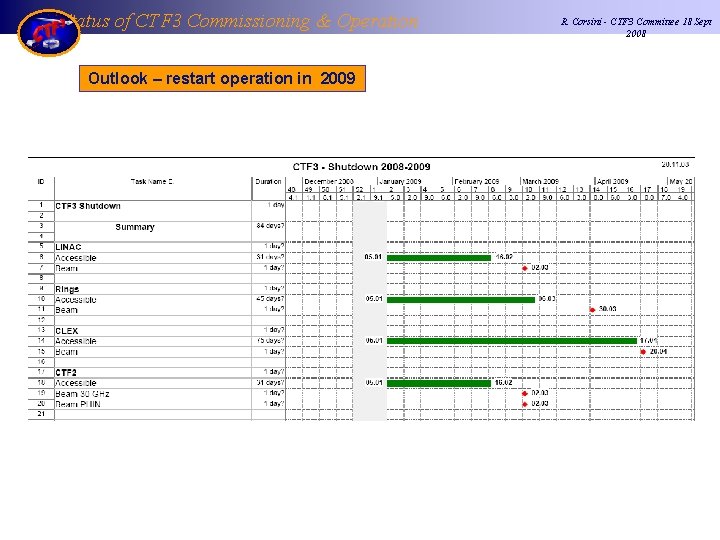Image resolution: width=720 pixels, height=540 pixels.
Task: Click the 'Duration' column header
Action: (268, 181)
